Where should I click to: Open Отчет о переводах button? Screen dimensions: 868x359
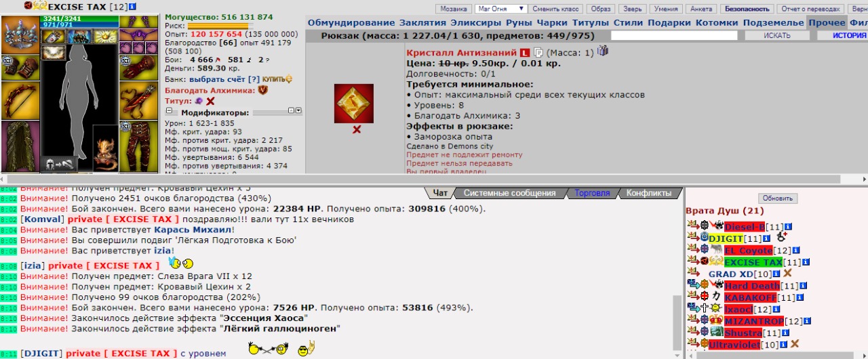click(x=810, y=9)
